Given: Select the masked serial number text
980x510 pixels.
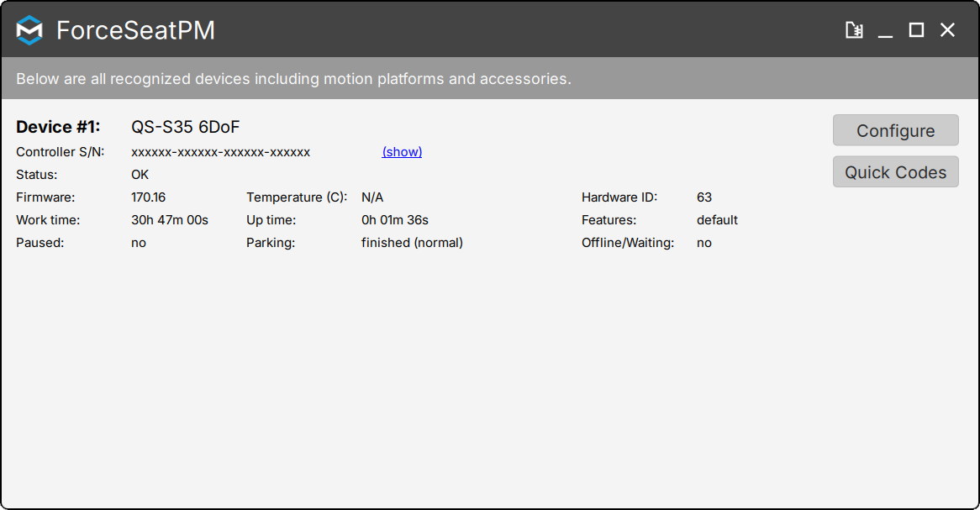Looking at the screenshot, I should point(220,152).
